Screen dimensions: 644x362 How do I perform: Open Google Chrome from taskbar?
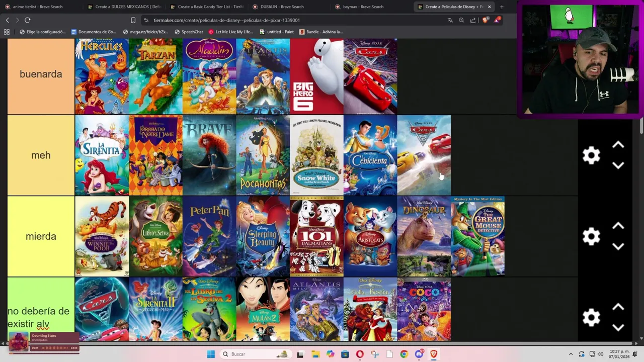point(404,354)
